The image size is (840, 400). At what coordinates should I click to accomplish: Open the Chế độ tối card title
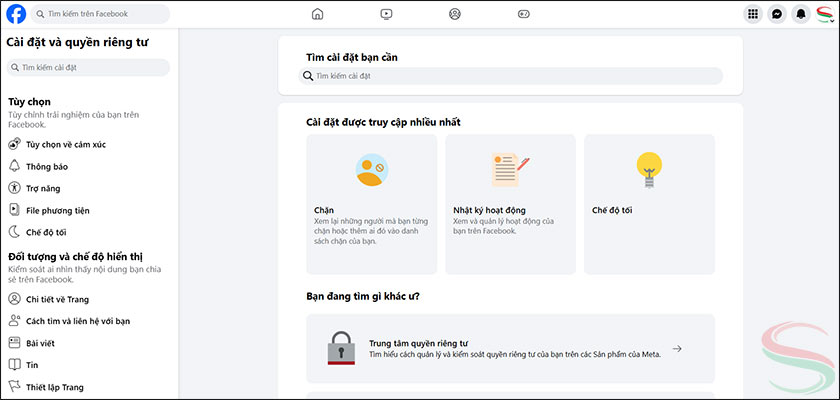[x=612, y=210]
